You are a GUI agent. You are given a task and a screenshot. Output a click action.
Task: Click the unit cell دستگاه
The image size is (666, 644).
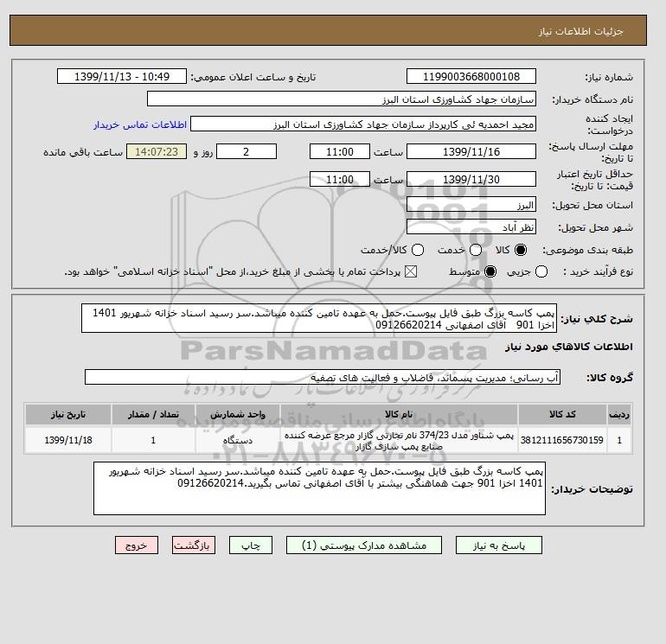[238, 440]
